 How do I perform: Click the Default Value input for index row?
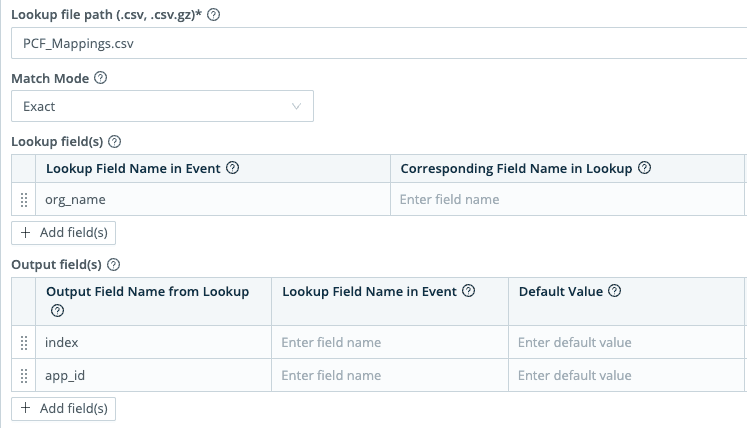coord(626,343)
